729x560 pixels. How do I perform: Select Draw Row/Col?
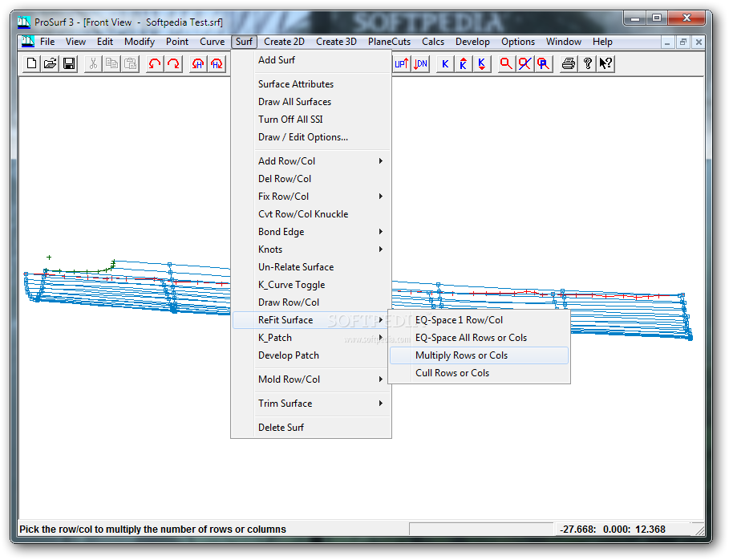(x=311, y=302)
